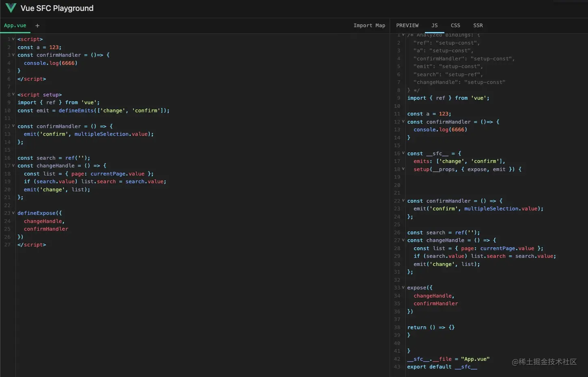Add a new file with the plus button
The width and height of the screenshot is (588, 377).
37,26
